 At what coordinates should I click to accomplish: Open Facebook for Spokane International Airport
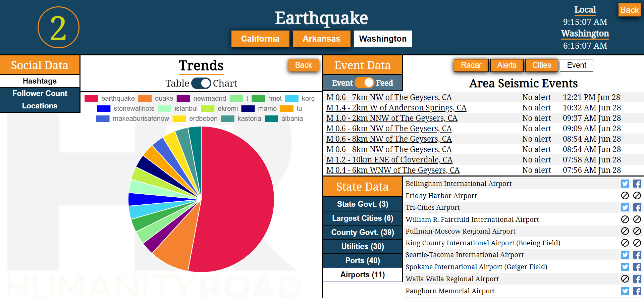[637, 267]
